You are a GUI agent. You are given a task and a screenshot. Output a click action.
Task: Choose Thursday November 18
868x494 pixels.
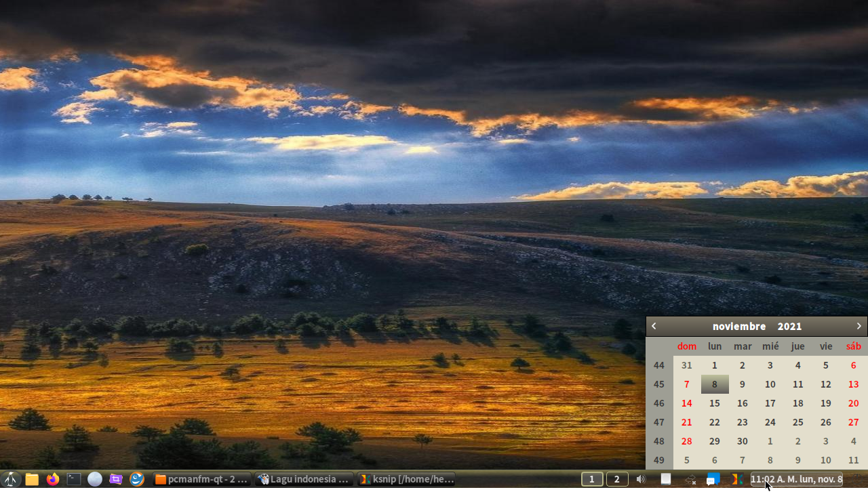coord(797,403)
